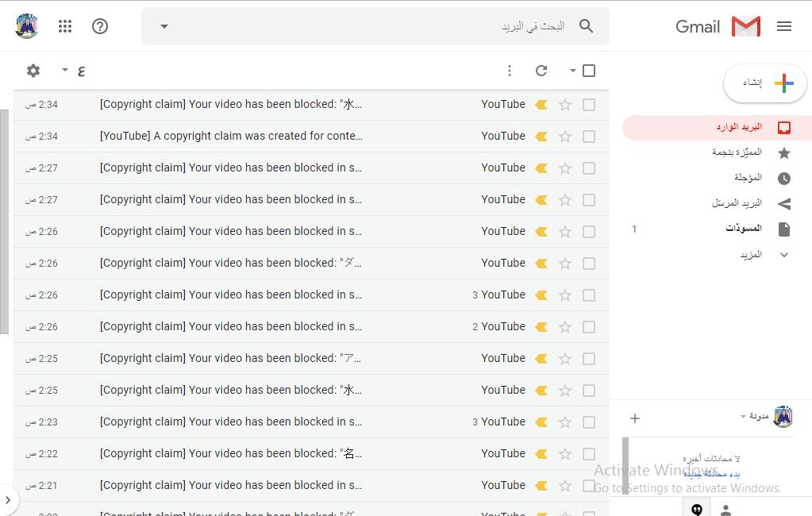812x516 pixels.
Task: Open المميّزة بنجمة starred folder
Action: click(737, 152)
